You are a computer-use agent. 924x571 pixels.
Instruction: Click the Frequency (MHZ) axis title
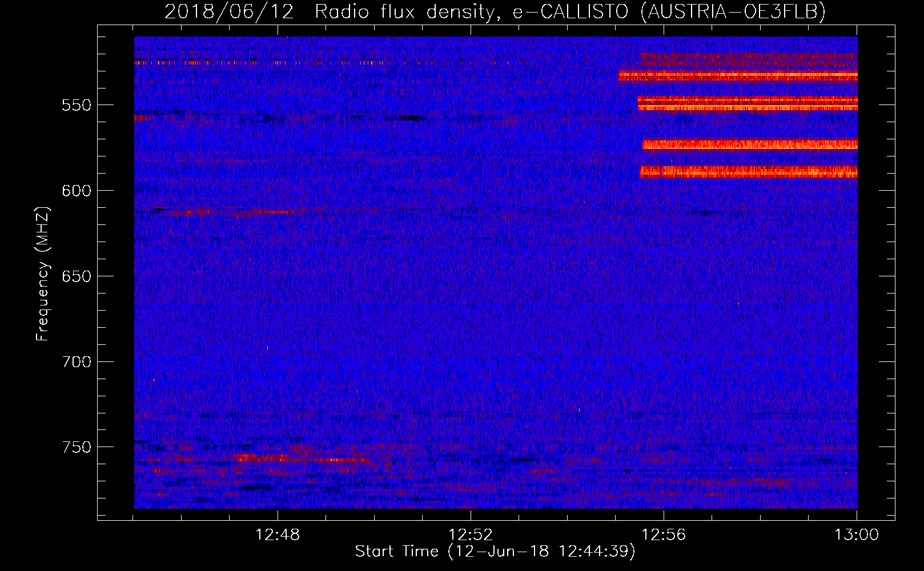coord(43,274)
